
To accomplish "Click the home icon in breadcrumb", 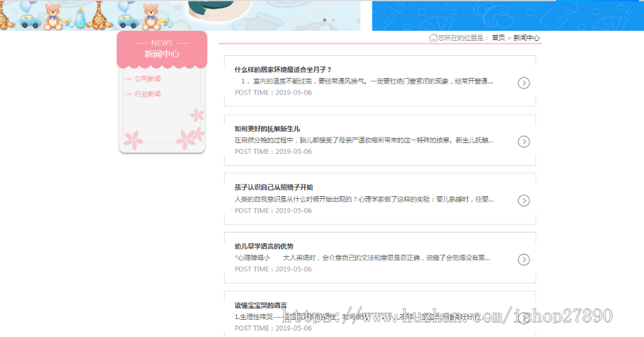I will click(x=433, y=38).
